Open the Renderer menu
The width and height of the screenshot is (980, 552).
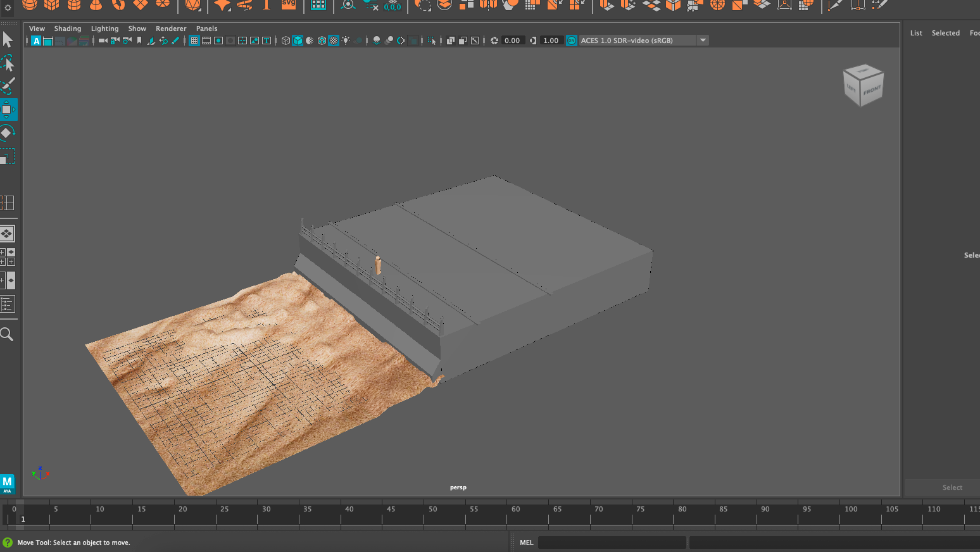[171, 28]
